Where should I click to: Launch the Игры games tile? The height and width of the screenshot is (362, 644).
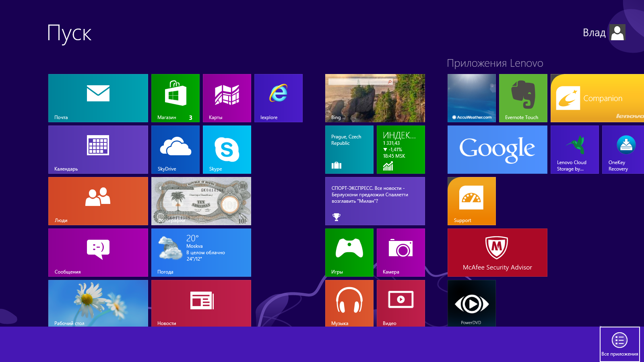pos(349,253)
